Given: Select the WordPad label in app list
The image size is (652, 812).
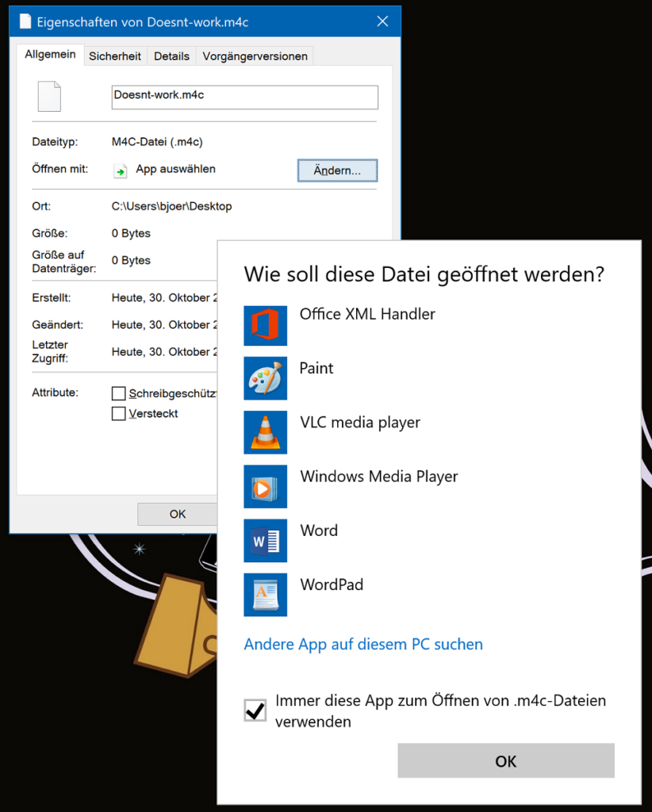Looking at the screenshot, I should click(332, 584).
